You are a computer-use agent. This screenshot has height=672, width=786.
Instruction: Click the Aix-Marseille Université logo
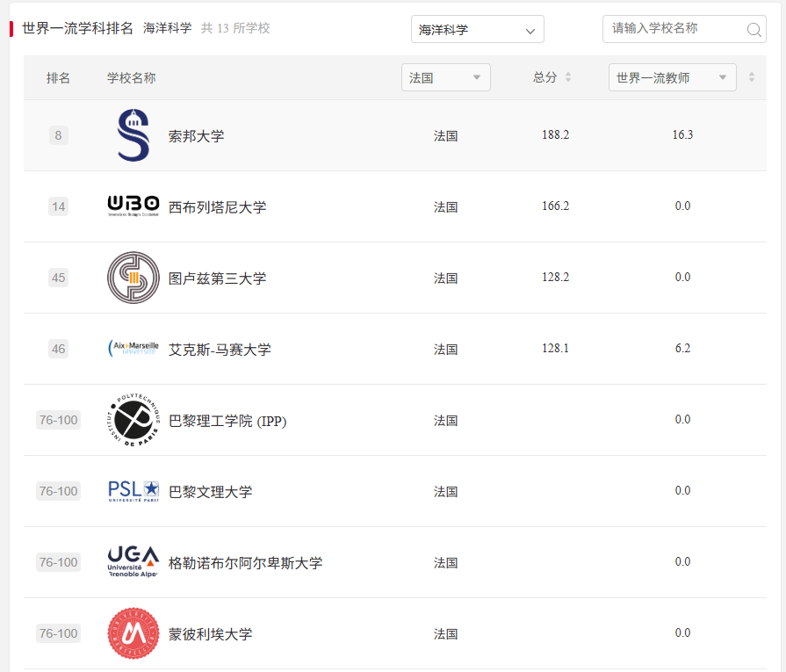[133, 347]
